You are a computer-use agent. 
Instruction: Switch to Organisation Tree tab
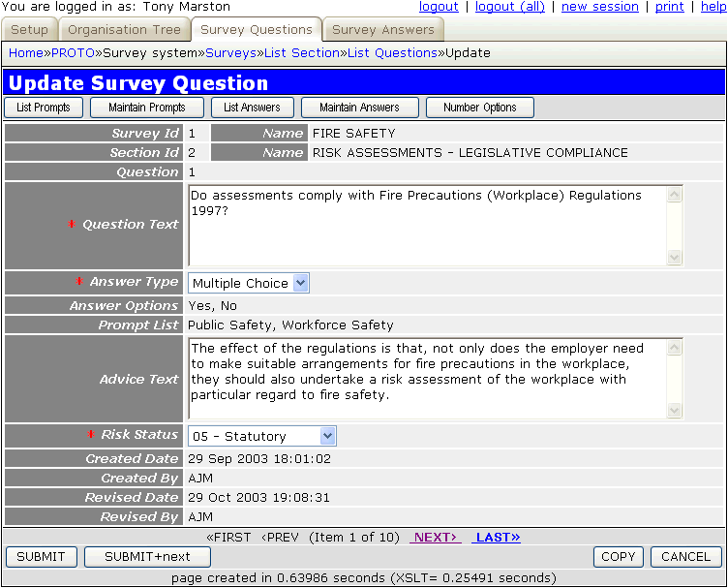tap(124, 30)
